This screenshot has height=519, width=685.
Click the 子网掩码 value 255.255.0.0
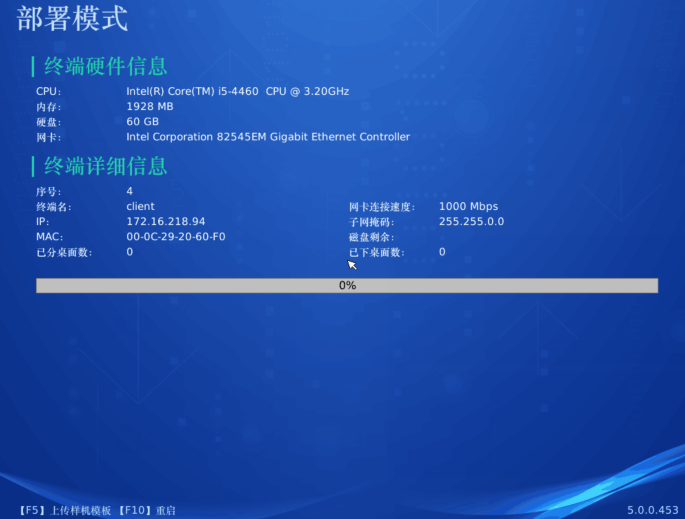pyautogui.click(x=471, y=222)
